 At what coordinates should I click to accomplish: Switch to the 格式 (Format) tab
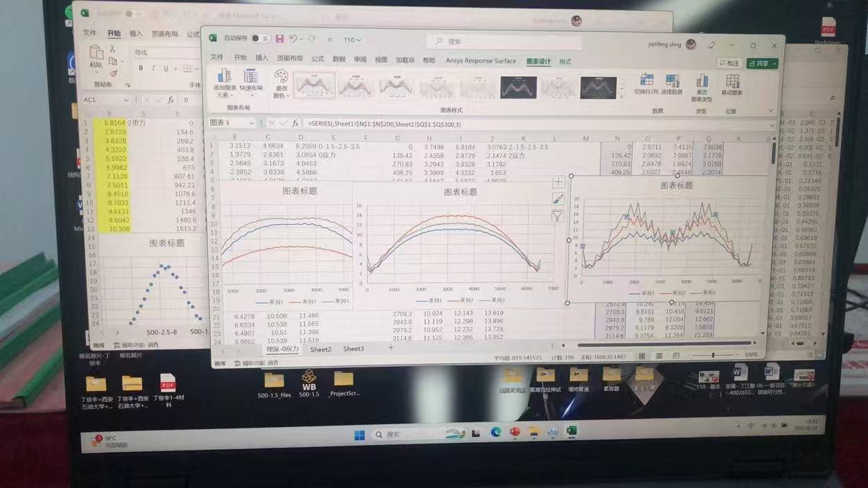pyautogui.click(x=565, y=62)
